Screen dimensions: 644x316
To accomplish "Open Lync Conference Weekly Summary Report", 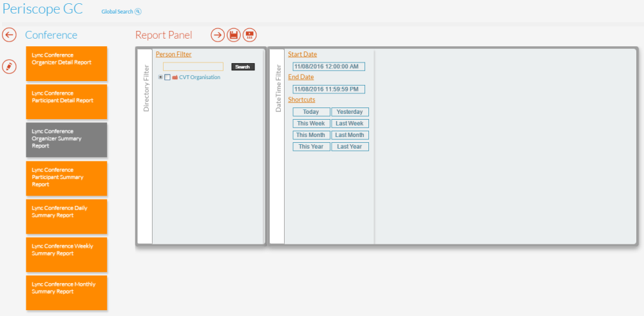I will point(66,254).
